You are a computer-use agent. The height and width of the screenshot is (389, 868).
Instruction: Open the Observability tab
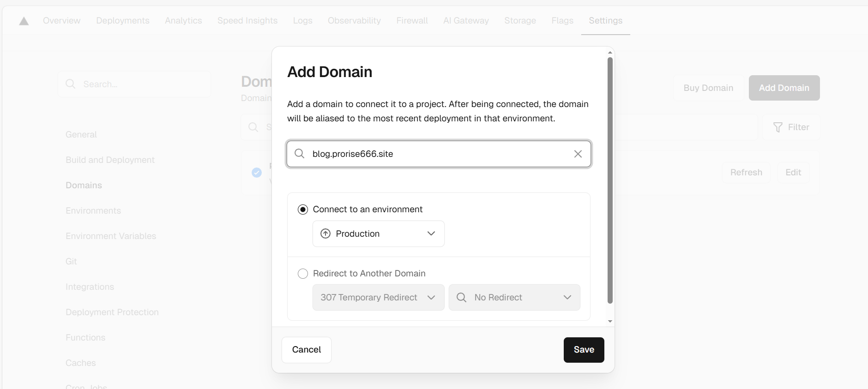point(354,21)
